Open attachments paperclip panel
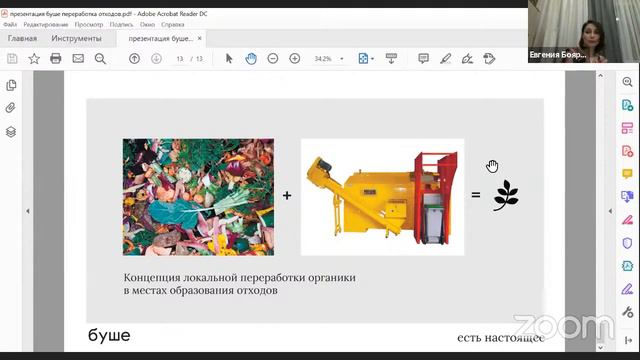Screen dimensions: 640x360 point(11,108)
